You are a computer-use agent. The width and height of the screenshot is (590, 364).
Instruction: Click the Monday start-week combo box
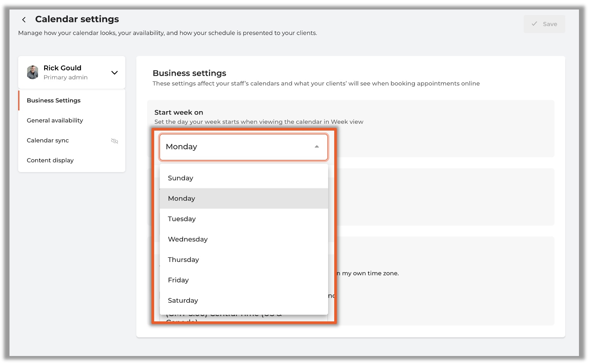(236, 147)
